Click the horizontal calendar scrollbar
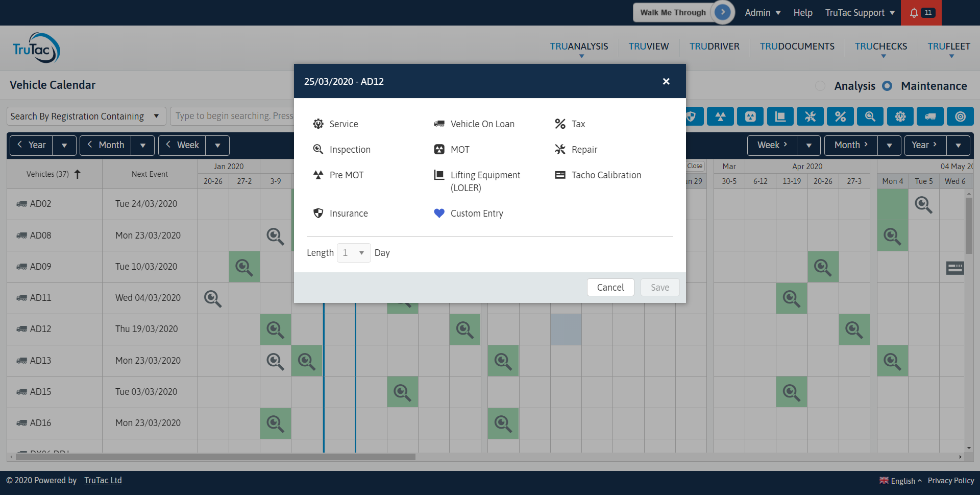980x495 pixels. coord(215,457)
